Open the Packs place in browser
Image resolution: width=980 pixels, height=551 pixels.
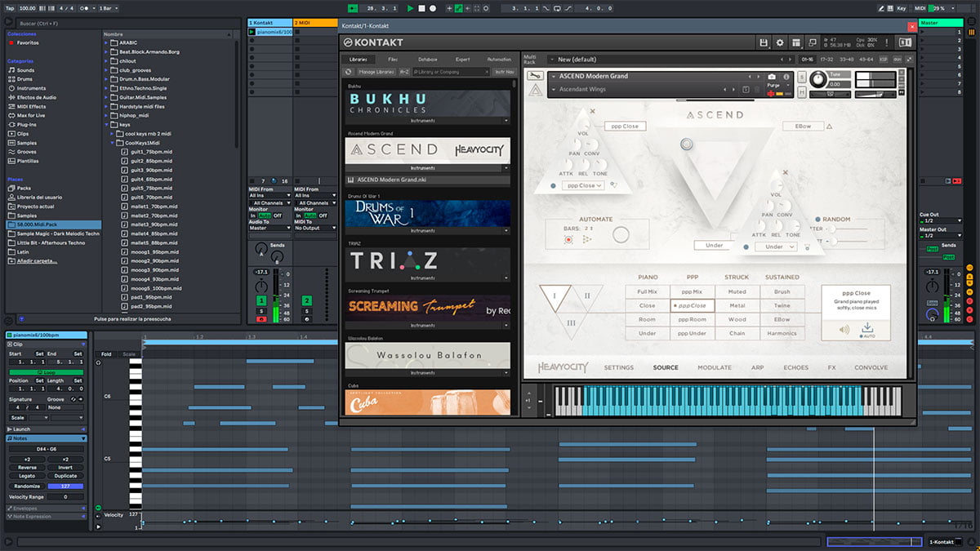[x=24, y=188]
